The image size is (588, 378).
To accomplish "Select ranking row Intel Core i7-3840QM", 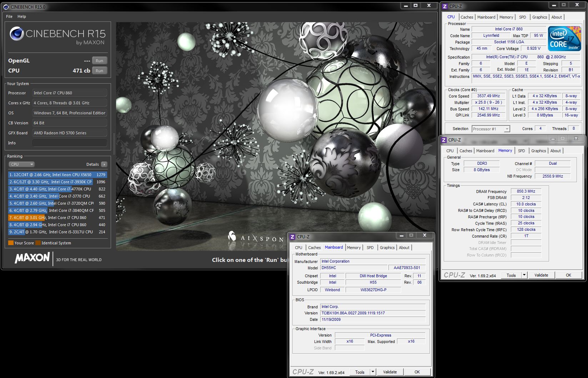I will [x=57, y=210].
